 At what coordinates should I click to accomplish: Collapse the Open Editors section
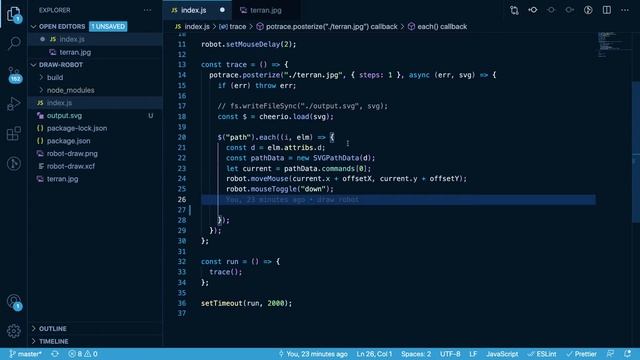pyautogui.click(x=62, y=27)
